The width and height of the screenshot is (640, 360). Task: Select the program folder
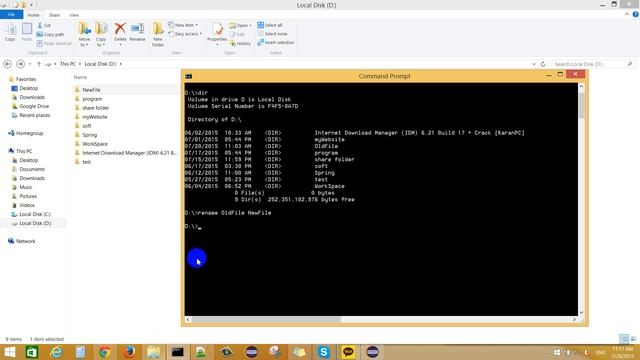tap(92, 99)
